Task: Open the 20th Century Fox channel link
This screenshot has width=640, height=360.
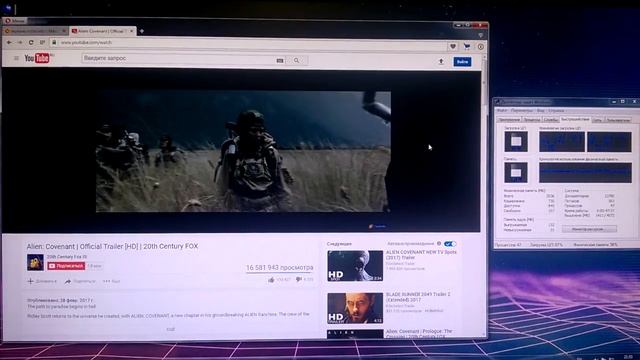Action: tap(67, 257)
